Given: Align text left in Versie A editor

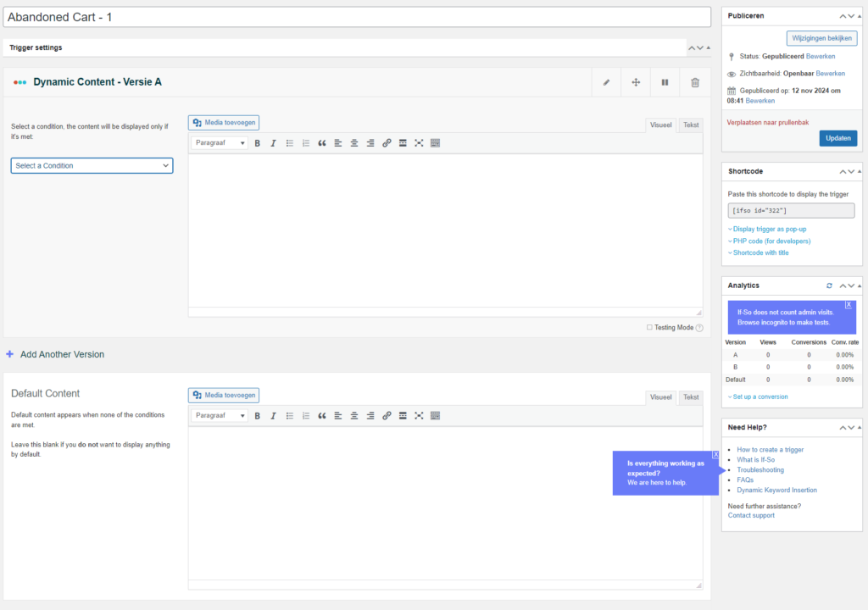Looking at the screenshot, I should pos(337,143).
